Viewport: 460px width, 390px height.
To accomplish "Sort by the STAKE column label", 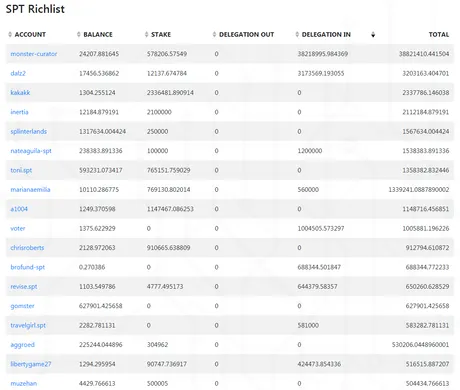I will 161,34.
